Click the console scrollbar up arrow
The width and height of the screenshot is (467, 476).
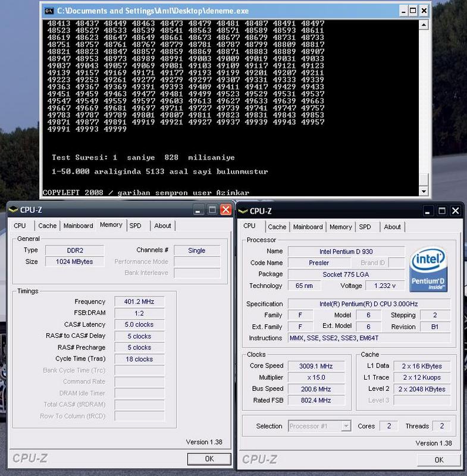click(x=424, y=24)
